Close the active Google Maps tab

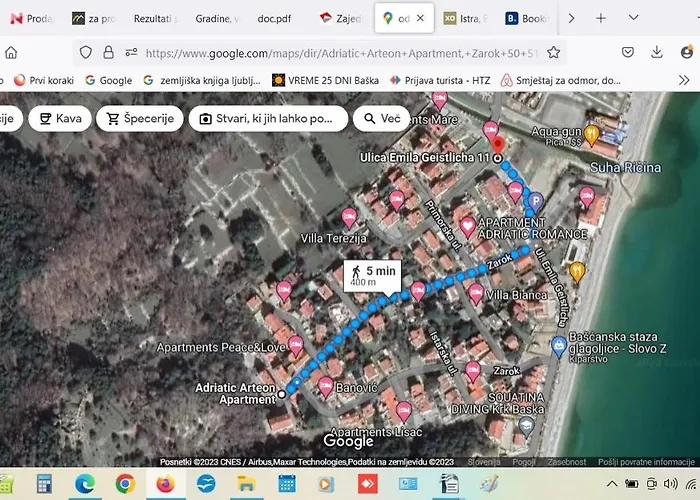click(x=420, y=18)
